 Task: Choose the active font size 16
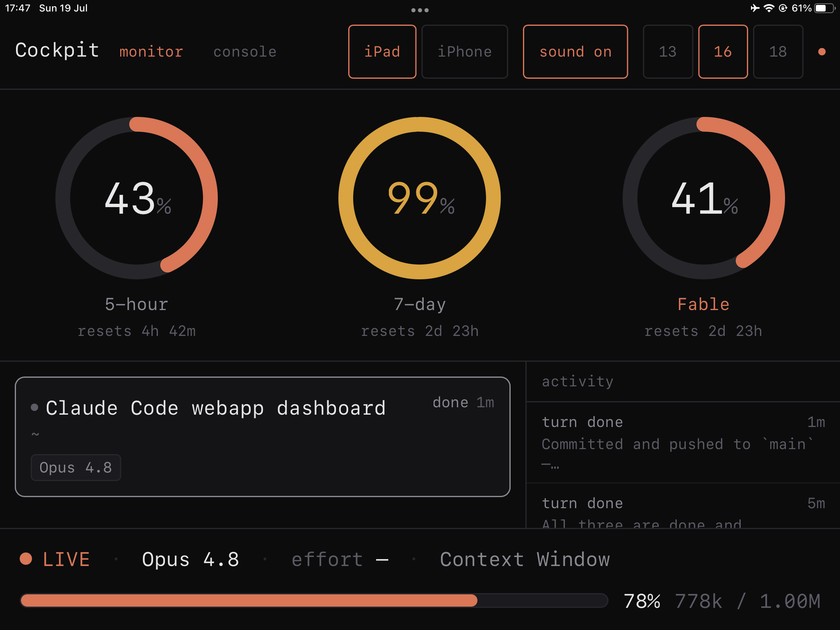[x=723, y=52]
